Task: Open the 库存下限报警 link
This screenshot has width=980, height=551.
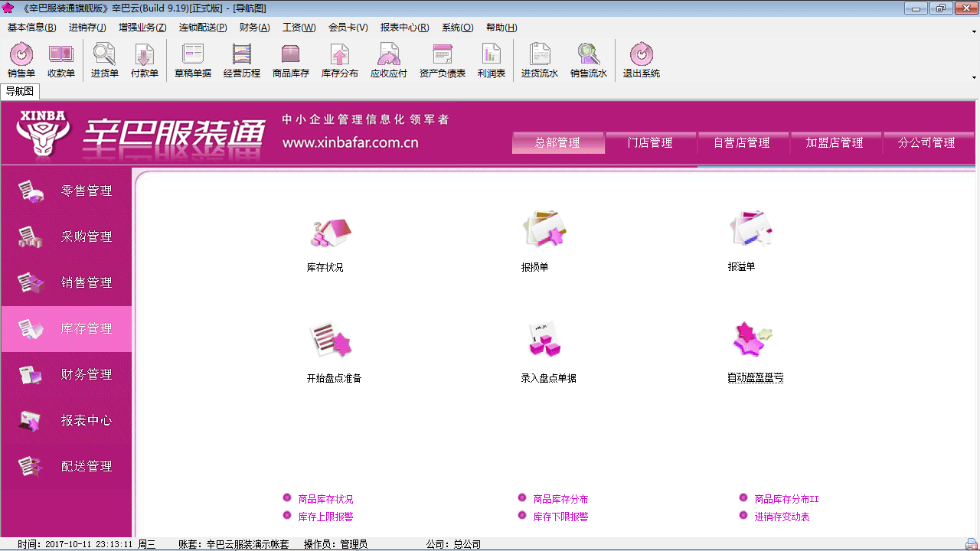Action: (x=561, y=517)
